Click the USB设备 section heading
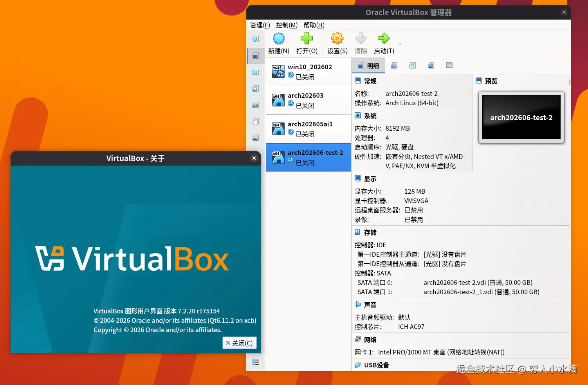The width and height of the screenshot is (588, 385). click(376, 365)
